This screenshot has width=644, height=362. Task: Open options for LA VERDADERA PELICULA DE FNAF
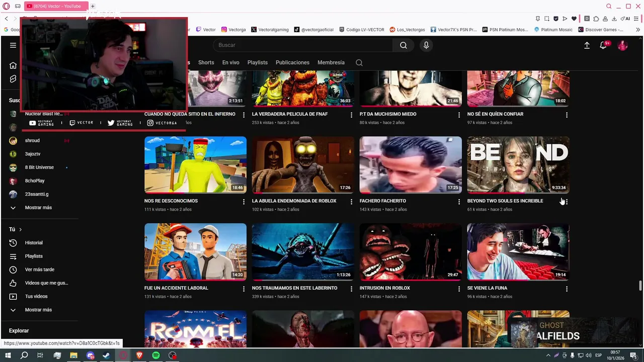[x=351, y=115]
